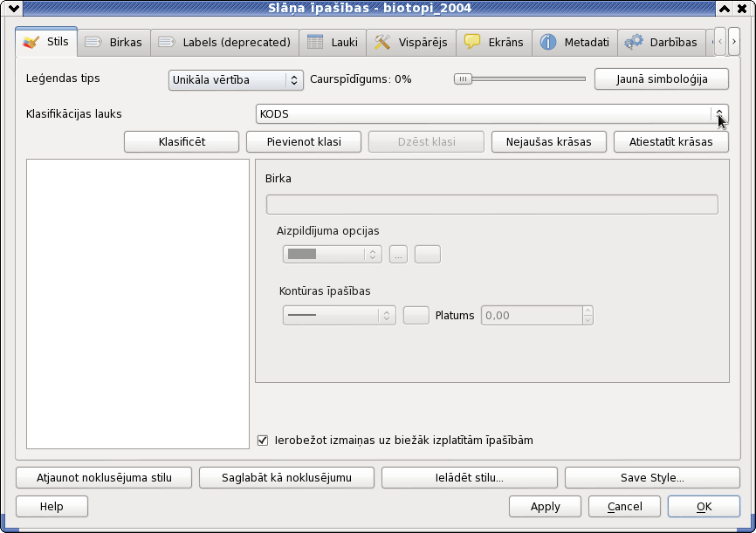Open the Stils tab

(x=46, y=42)
